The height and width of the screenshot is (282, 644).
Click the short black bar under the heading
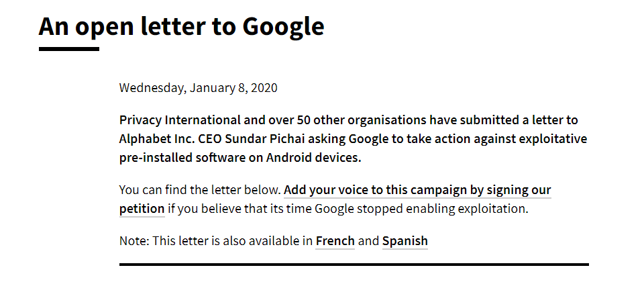coord(69,49)
